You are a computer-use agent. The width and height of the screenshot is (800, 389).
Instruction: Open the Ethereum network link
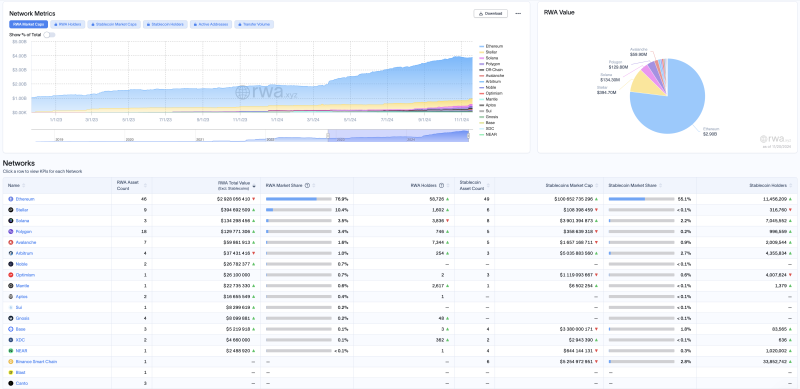click(24, 199)
